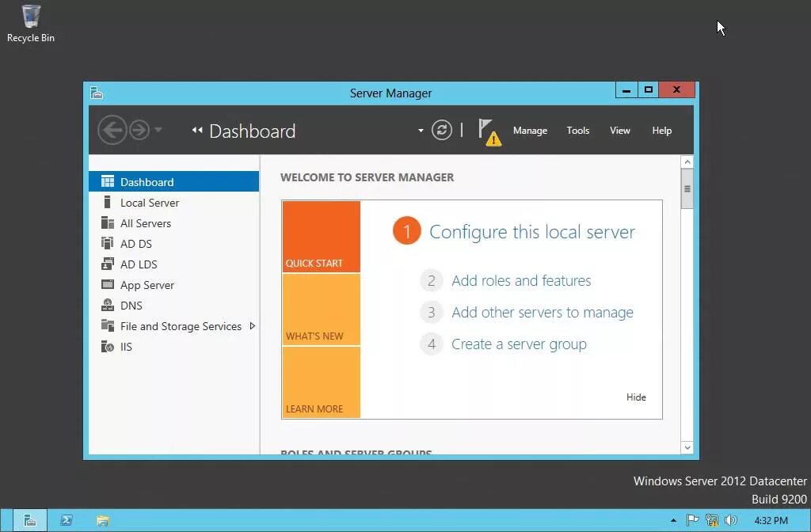Expand the File and Storage Services arrow
Image resolution: width=811 pixels, height=532 pixels.
pyautogui.click(x=253, y=325)
